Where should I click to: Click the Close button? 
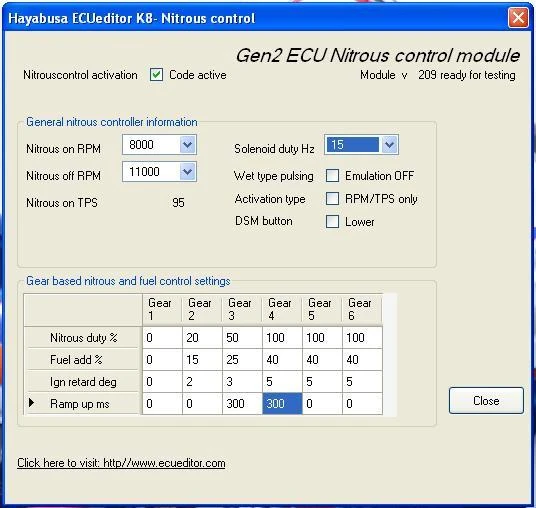pyautogui.click(x=486, y=400)
